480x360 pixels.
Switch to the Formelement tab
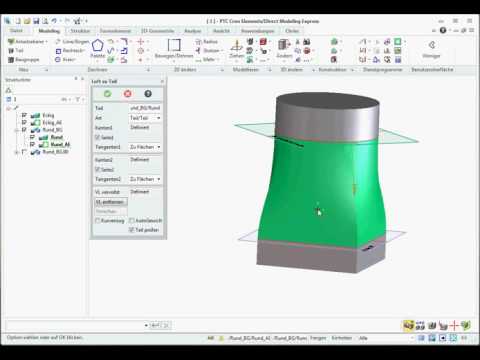115,31
